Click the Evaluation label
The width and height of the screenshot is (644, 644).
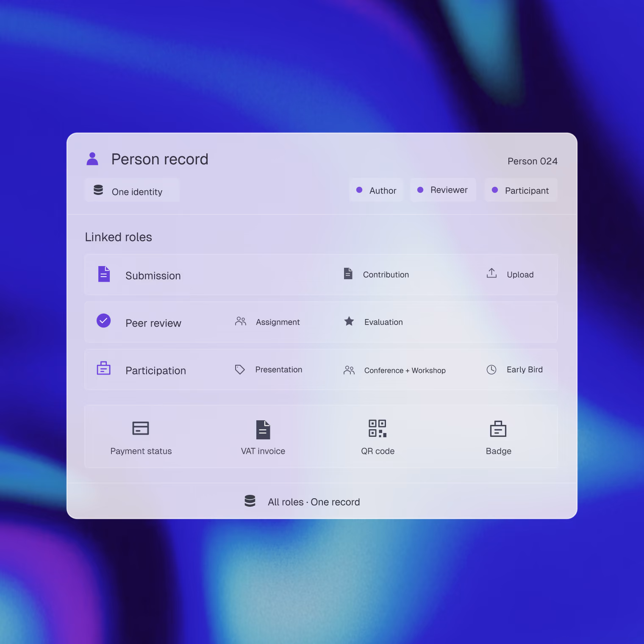[383, 322]
